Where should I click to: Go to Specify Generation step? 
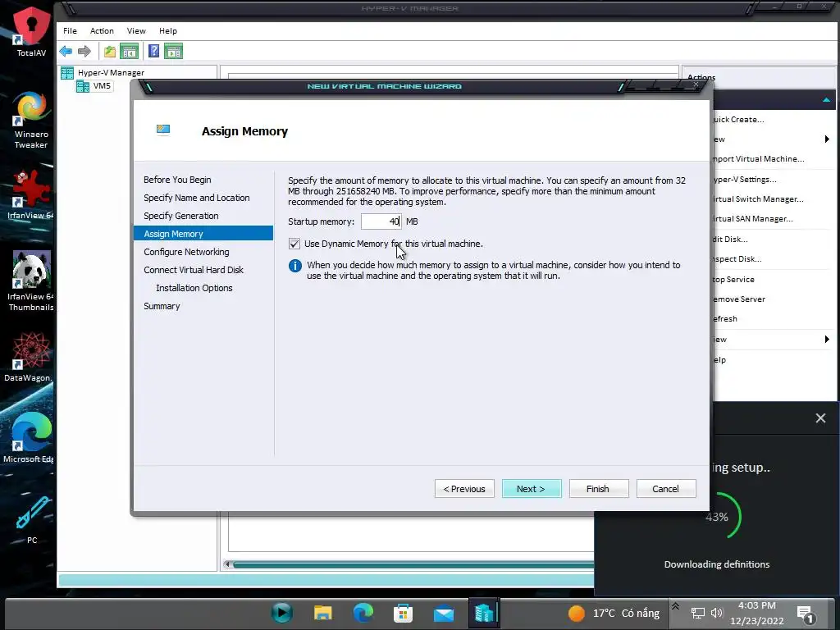[x=181, y=216]
